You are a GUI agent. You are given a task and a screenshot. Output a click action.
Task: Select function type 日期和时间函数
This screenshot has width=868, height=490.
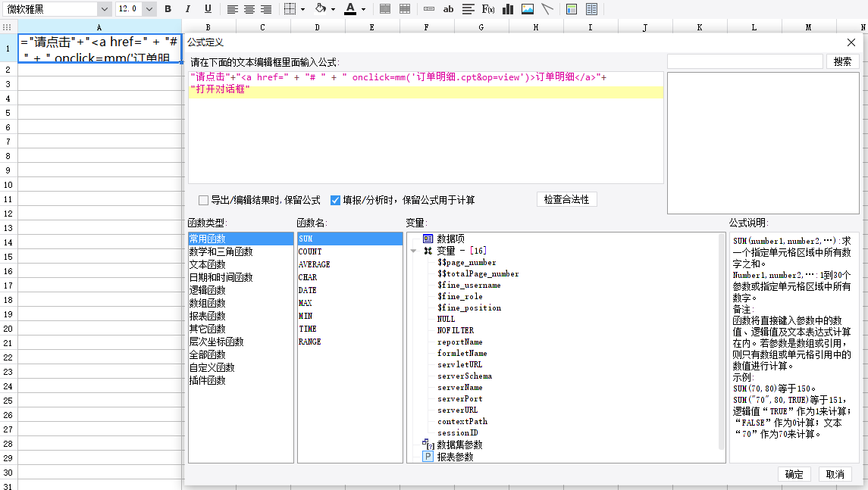tap(240, 277)
